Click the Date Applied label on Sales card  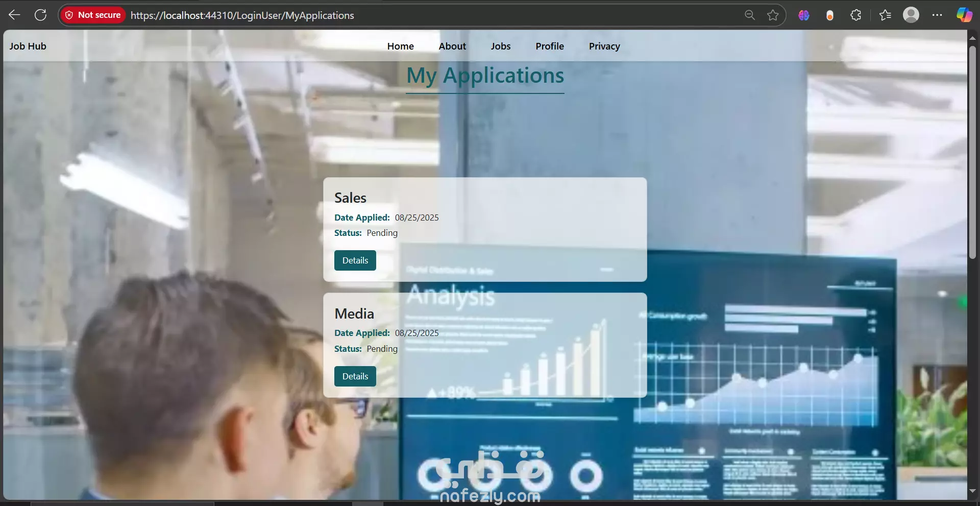coord(362,218)
